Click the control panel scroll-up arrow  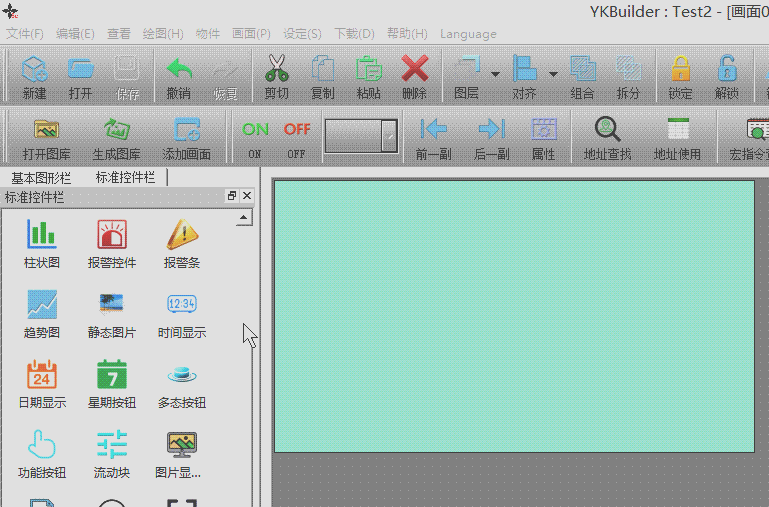coord(243,217)
